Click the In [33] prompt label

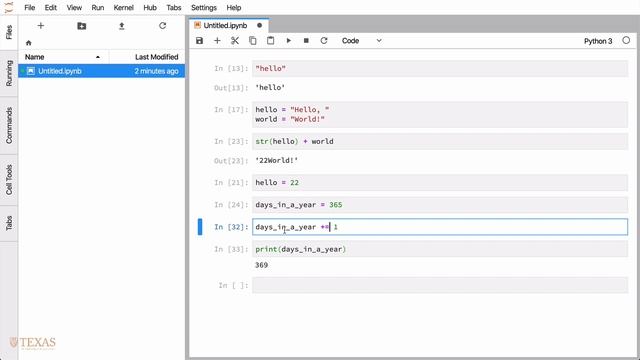[231, 249]
